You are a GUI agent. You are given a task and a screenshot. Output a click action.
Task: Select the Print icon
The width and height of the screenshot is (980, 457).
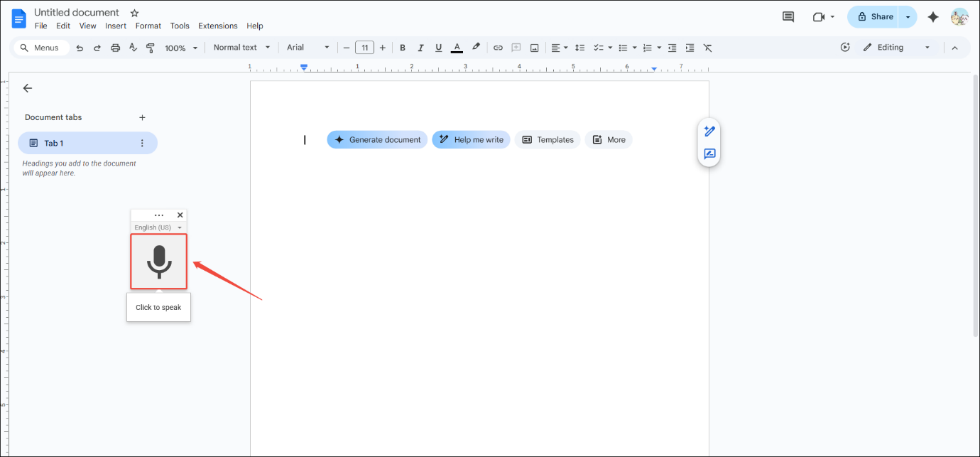(x=114, y=47)
